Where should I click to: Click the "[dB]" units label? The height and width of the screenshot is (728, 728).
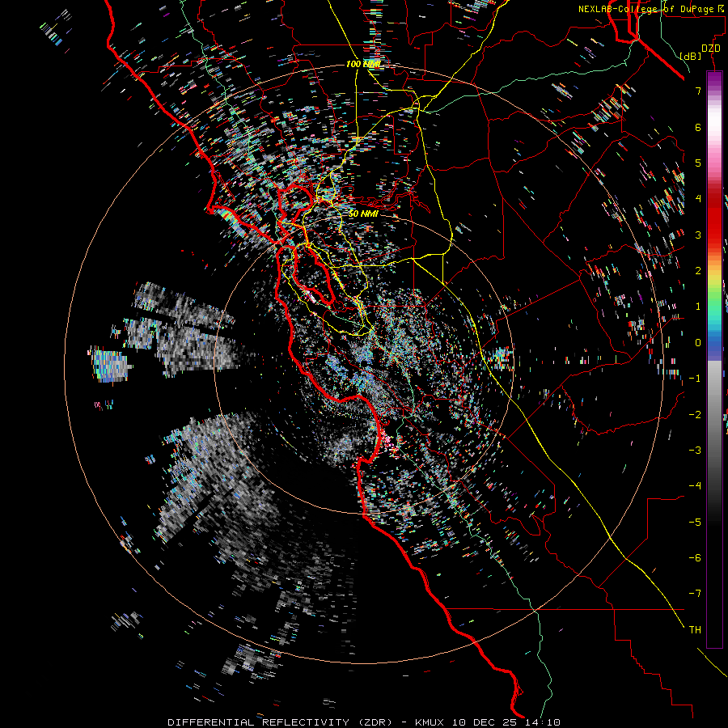690,56
